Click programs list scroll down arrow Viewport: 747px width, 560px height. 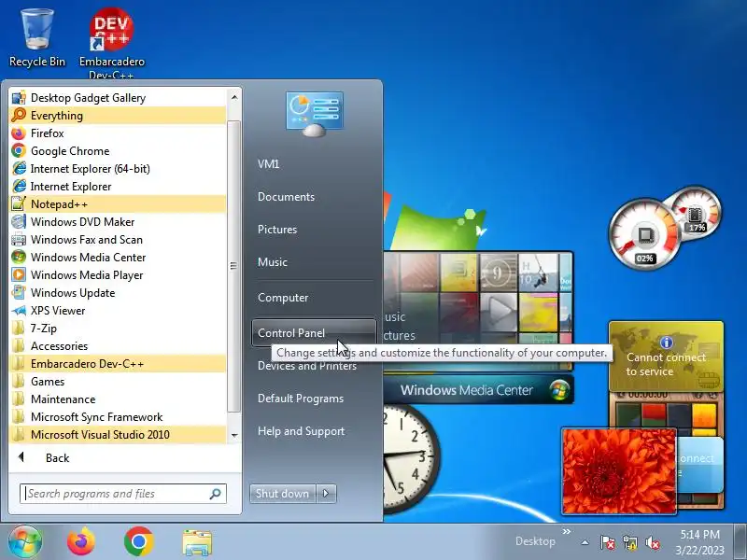click(234, 435)
